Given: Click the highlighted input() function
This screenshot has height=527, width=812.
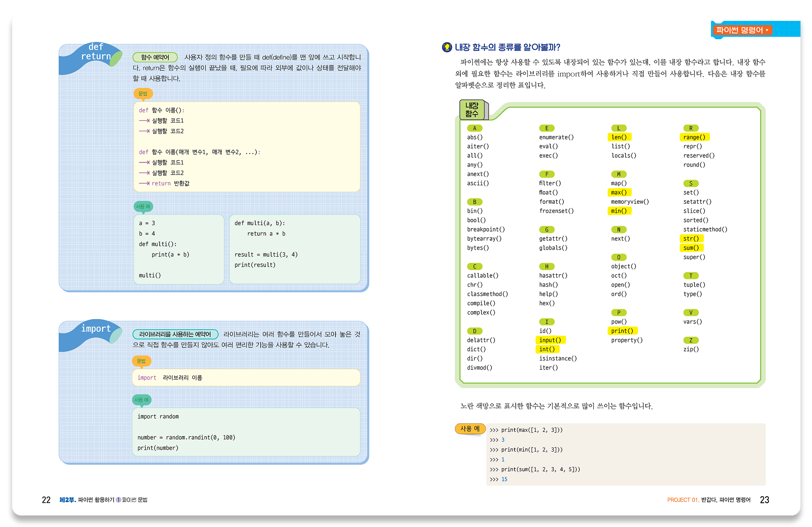Looking at the screenshot, I should tap(550, 340).
